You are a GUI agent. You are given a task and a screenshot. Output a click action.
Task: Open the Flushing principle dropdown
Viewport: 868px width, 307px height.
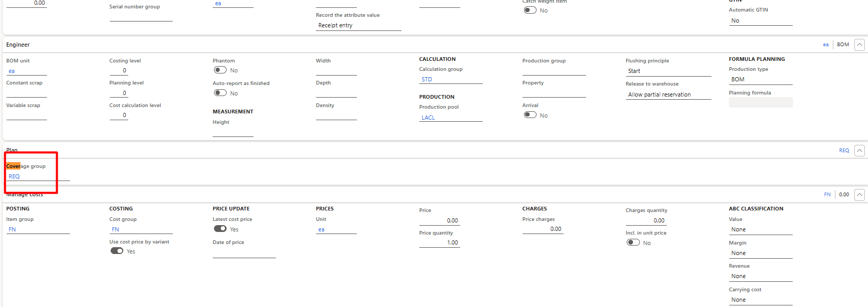coord(668,71)
